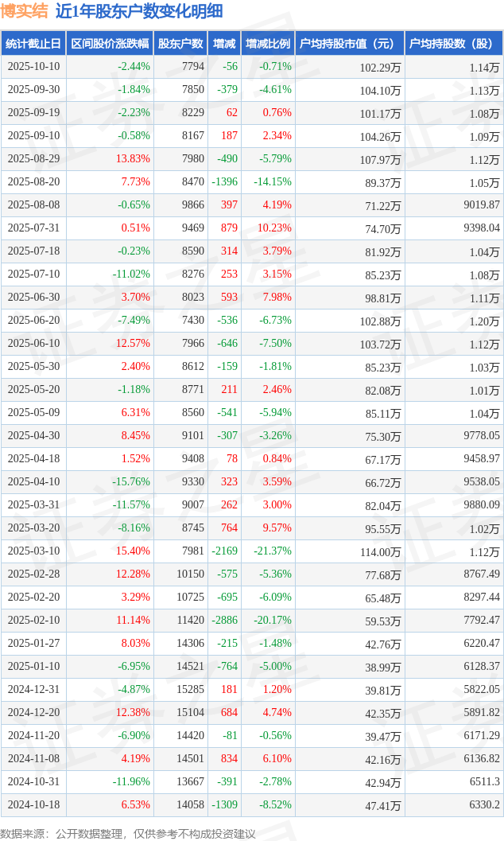The width and height of the screenshot is (504, 841).
Task: Click the 统计截止日 column header
Action: 33,44
